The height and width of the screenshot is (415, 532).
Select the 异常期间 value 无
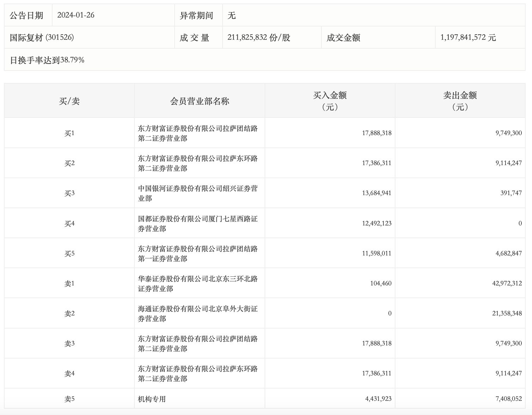[232, 16]
